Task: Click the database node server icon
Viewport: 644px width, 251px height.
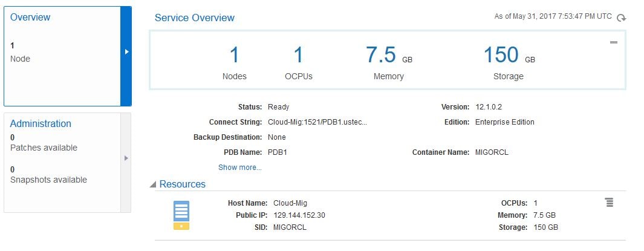Action: pyautogui.click(x=181, y=215)
